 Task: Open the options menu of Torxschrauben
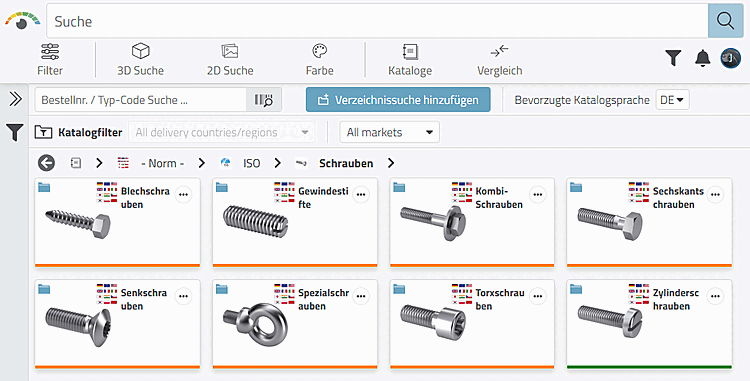click(x=538, y=296)
